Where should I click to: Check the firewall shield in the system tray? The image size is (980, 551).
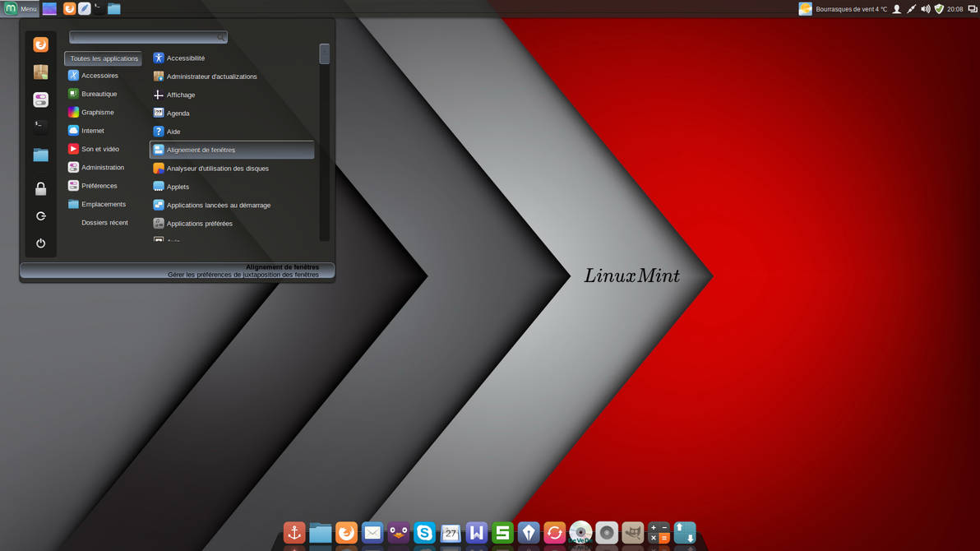(x=940, y=9)
